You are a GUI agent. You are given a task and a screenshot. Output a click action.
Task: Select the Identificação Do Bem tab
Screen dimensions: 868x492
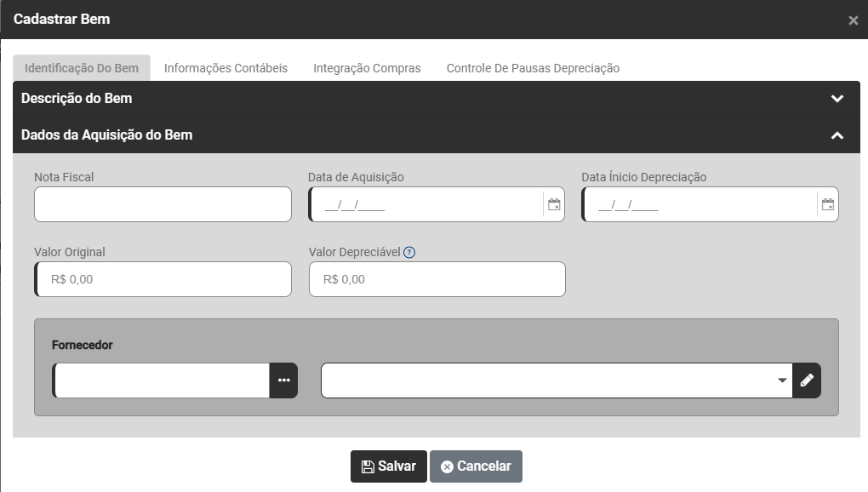(x=82, y=68)
